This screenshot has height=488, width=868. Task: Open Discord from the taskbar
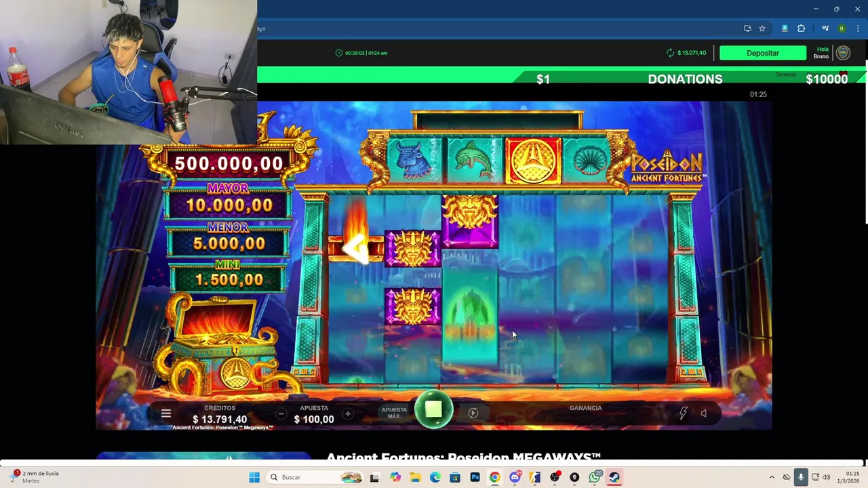[515, 477]
